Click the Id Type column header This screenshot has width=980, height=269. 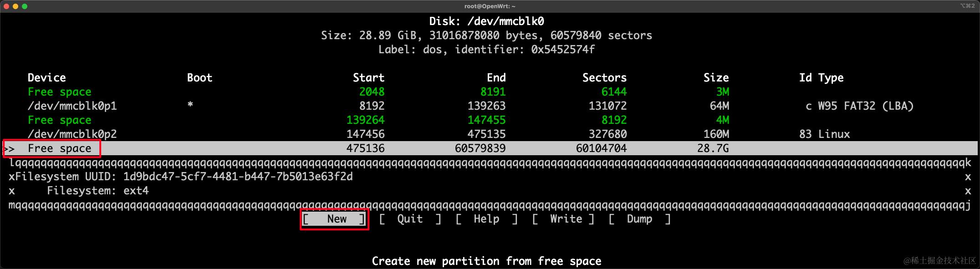[x=821, y=78]
